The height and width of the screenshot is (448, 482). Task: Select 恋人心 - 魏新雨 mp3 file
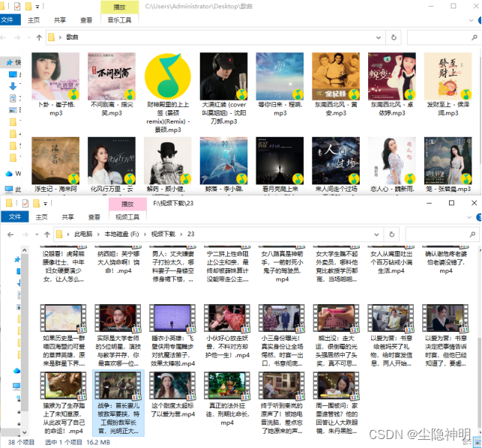pyautogui.click(x=392, y=165)
